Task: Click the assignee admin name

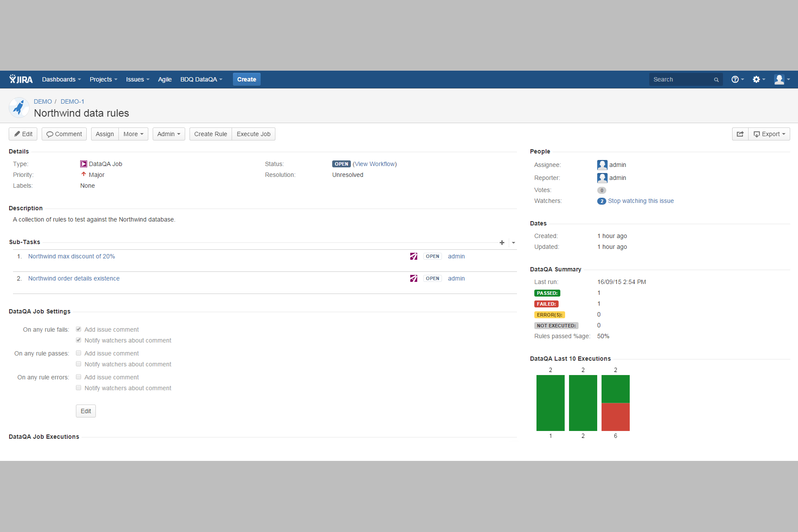Action: (618, 165)
